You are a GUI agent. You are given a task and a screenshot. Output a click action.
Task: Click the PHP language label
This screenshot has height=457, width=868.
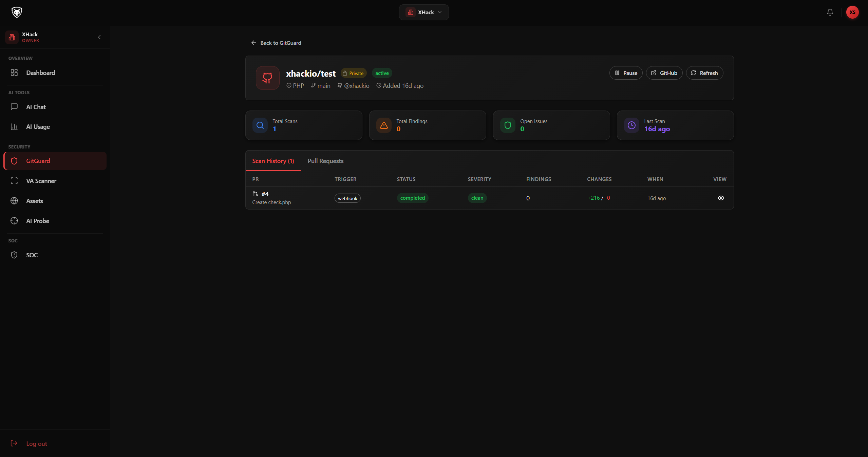[x=295, y=86]
